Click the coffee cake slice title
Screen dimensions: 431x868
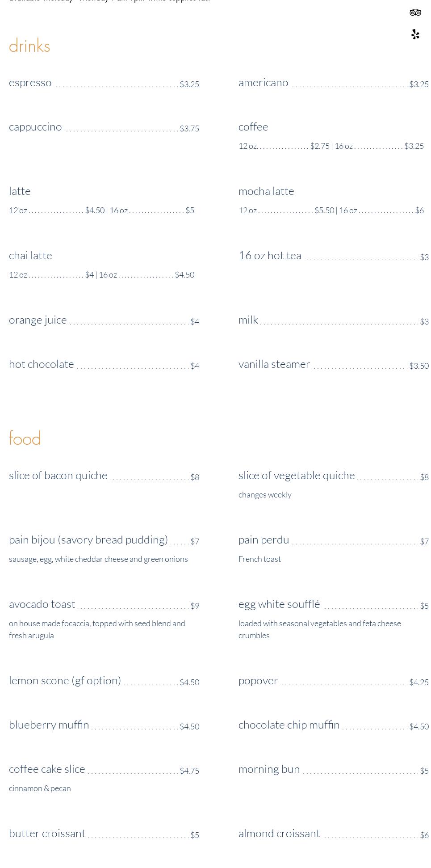(47, 769)
